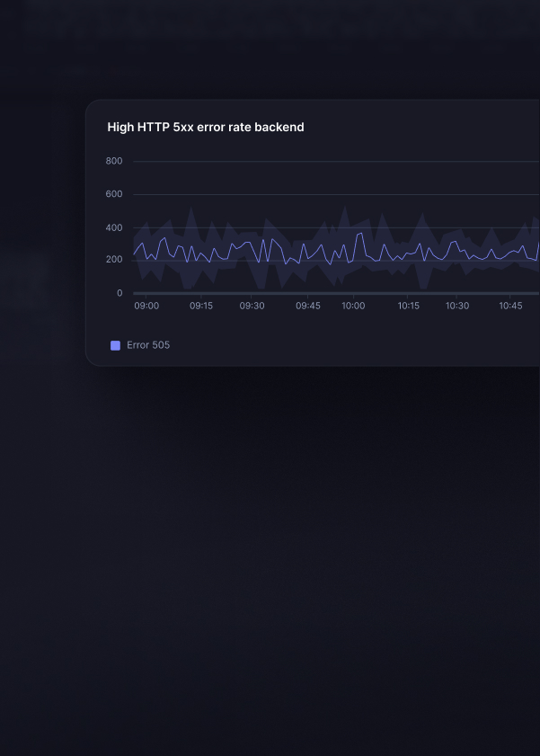Viewport: 540px width, 756px height.
Task: Click the 0 y-axis baseline label
Action: pos(120,293)
